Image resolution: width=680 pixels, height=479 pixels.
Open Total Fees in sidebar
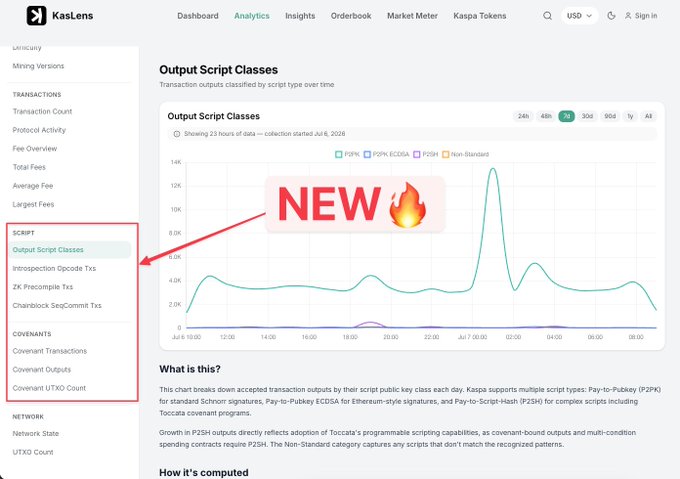29,167
